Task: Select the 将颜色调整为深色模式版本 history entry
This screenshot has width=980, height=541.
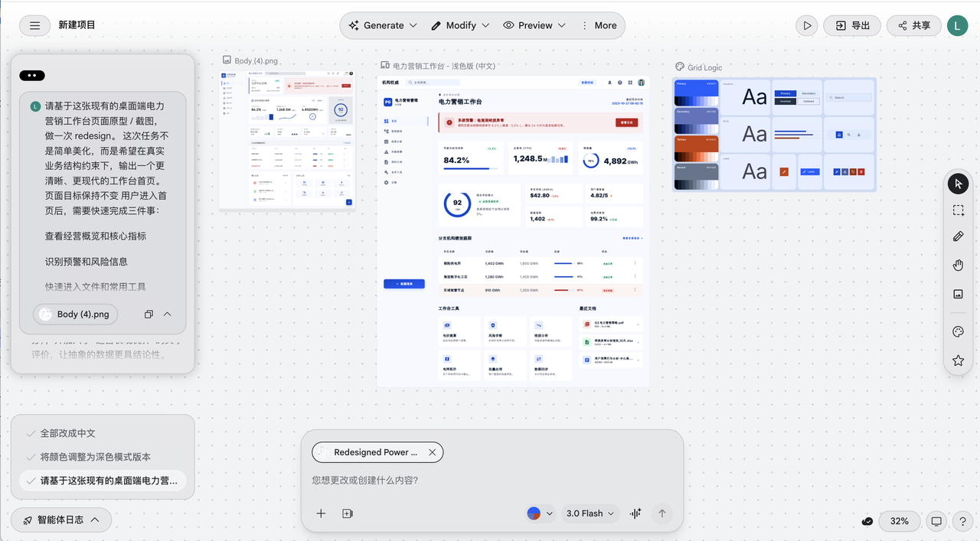Action: (x=96, y=457)
